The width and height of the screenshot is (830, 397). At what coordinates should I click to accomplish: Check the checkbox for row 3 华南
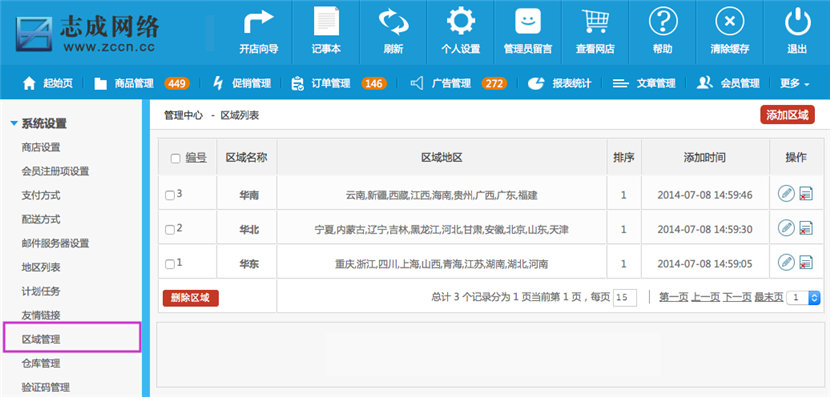tap(169, 196)
